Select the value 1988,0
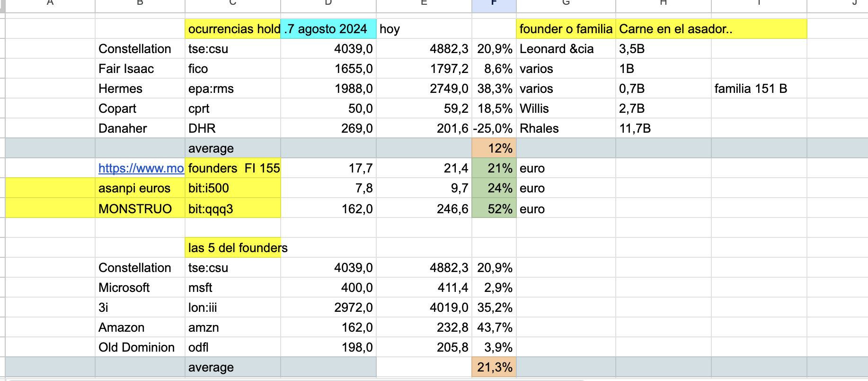The width and height of the screenshot is (868, 381). (328, 89)
